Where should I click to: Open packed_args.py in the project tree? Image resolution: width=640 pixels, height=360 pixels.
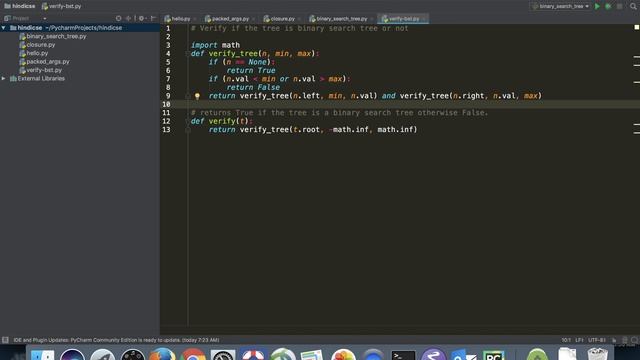[44, 62]
